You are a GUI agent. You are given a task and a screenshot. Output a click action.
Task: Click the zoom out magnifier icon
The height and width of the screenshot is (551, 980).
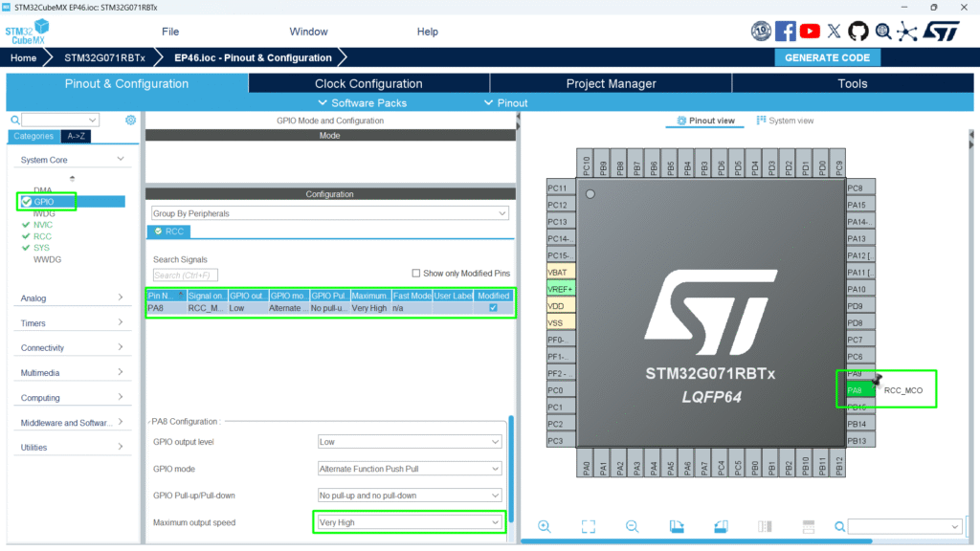tap(632, 526)
